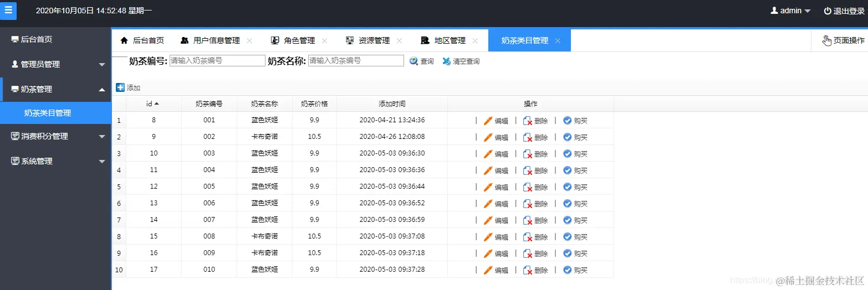The height and width of the screenshot is (290, 868).
Task: Edit row with 奶茶编号 007
Action: point(496,220)
